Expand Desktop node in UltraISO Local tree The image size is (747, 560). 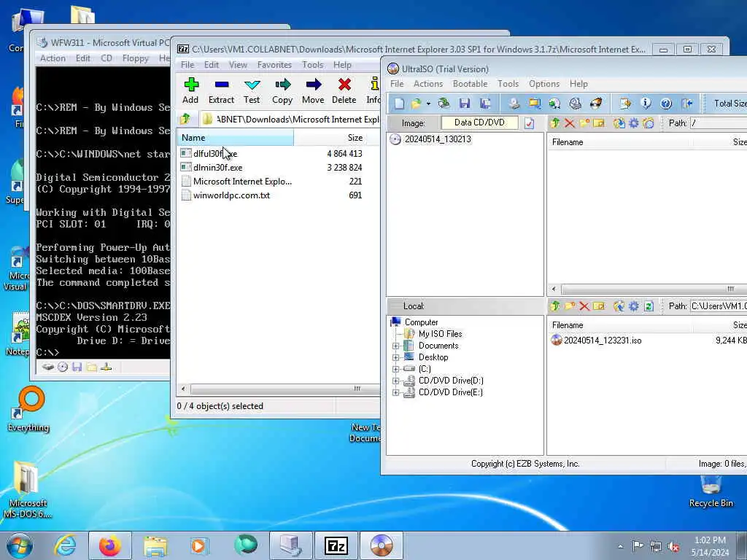click(396, 357)
